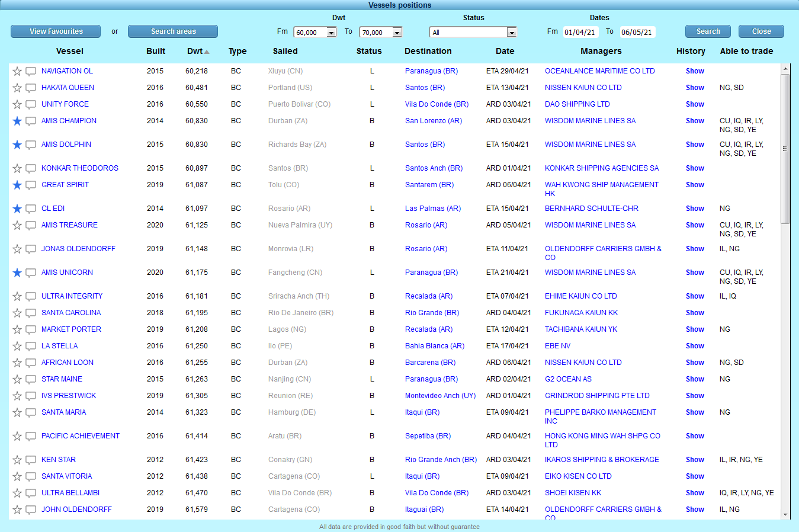Open comment bubble for NAVIGATION OL
The height and width of the screenshot is (532, 799).
[x=31, y=72]
